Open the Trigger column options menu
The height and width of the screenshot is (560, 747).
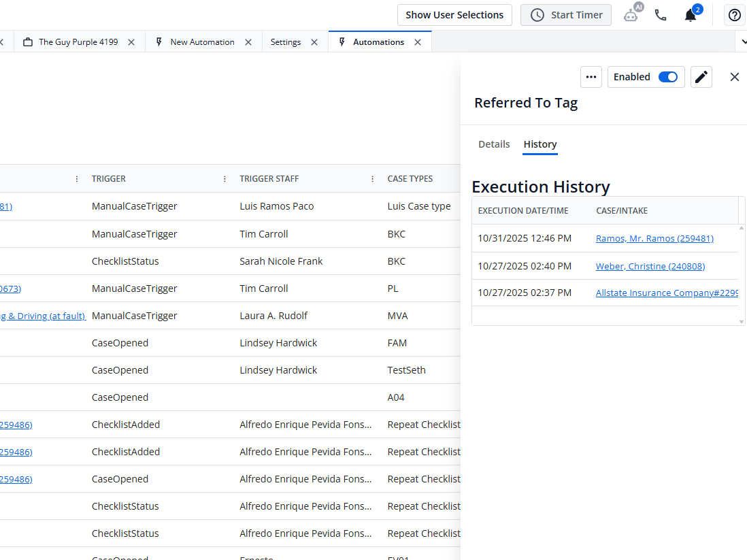coord(225,179)
